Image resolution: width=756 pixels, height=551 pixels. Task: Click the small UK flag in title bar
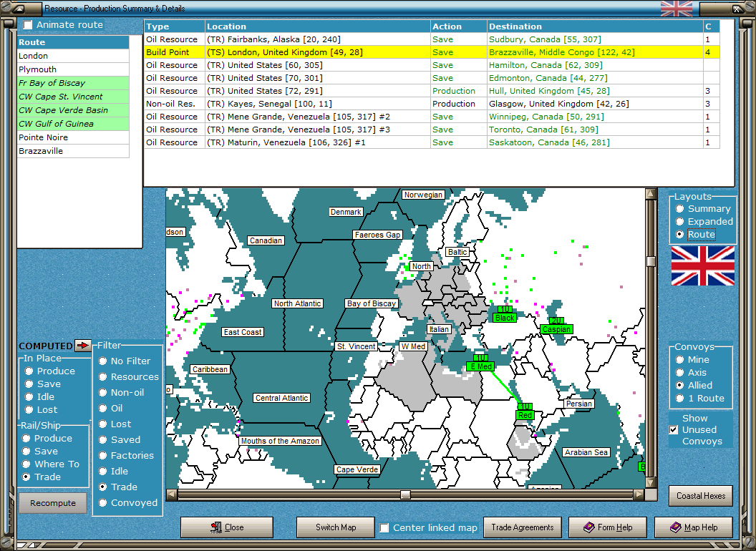(676, 9)
